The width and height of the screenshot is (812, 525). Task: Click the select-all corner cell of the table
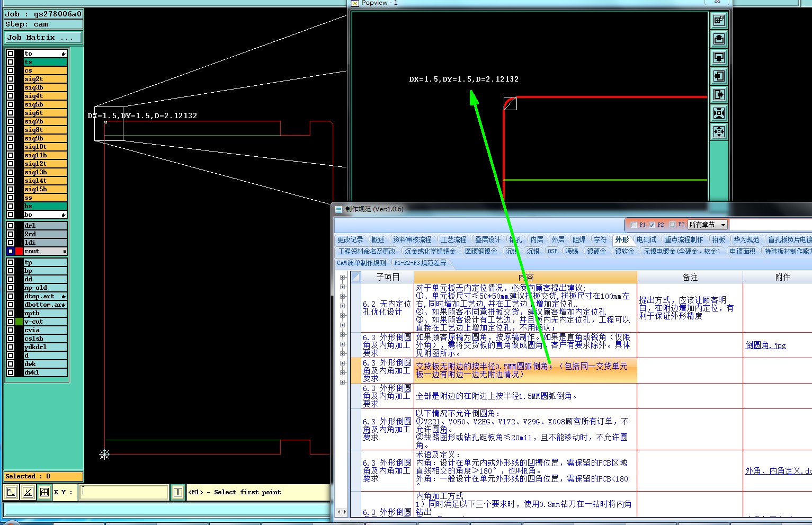click(x=356, y=277)
